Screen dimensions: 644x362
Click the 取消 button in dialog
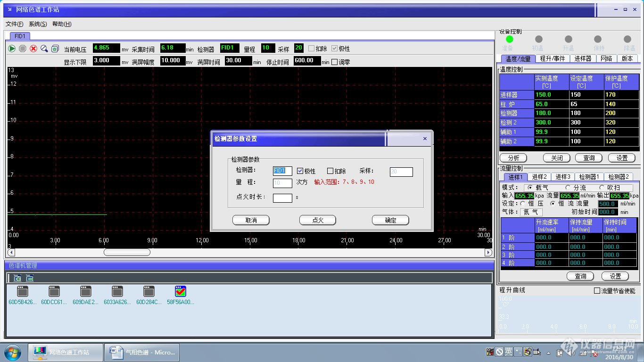click(x=251, y=220)
